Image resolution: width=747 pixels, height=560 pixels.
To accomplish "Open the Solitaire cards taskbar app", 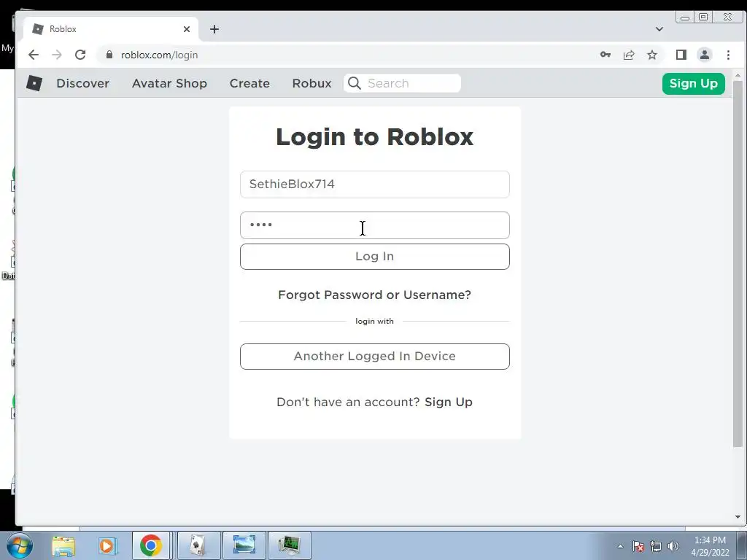I will tap(198, 545).
